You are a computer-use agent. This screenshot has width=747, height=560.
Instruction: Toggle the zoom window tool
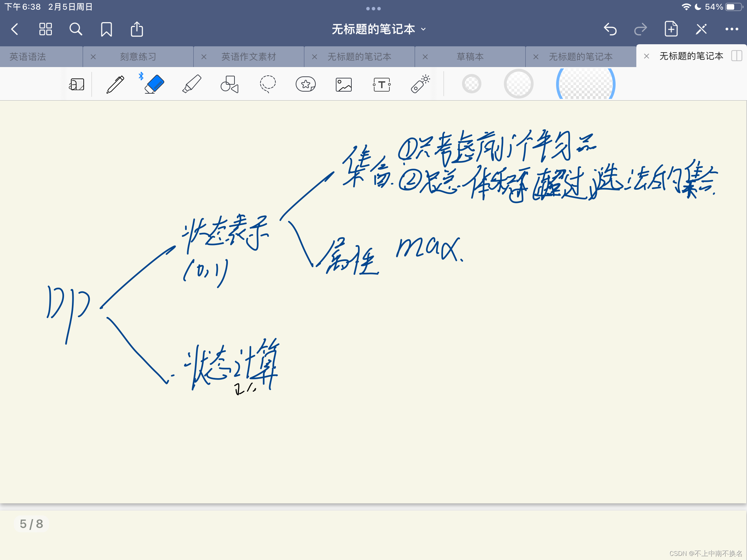pyautogui.click(x=77, y=84)
